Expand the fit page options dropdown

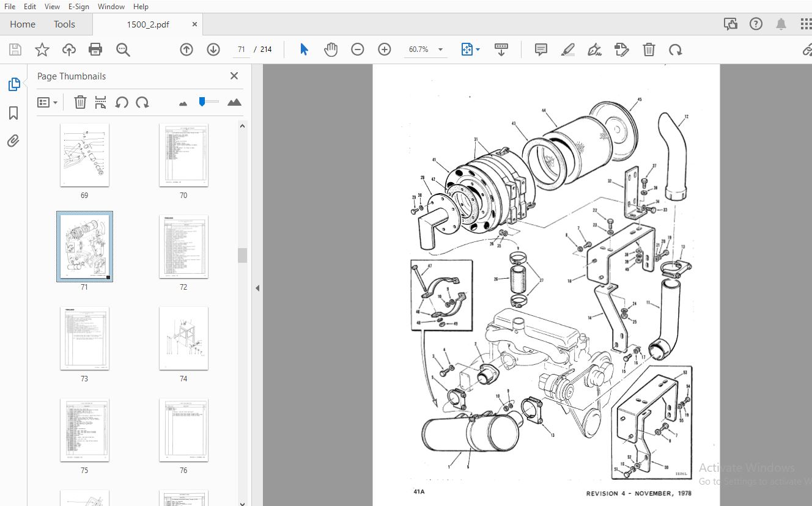point(478,50)
